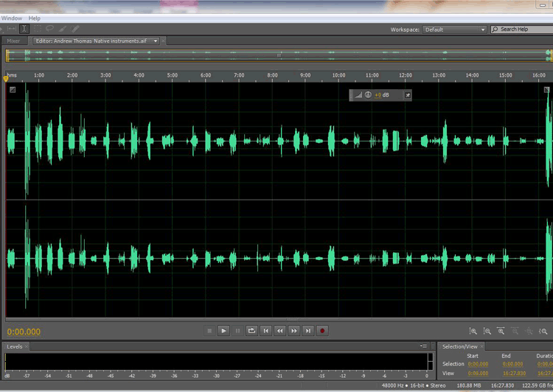Viewport: 553px width, 392px height.
Task: Toggle pin on the volume HUD
Action: tap(408, 95)
